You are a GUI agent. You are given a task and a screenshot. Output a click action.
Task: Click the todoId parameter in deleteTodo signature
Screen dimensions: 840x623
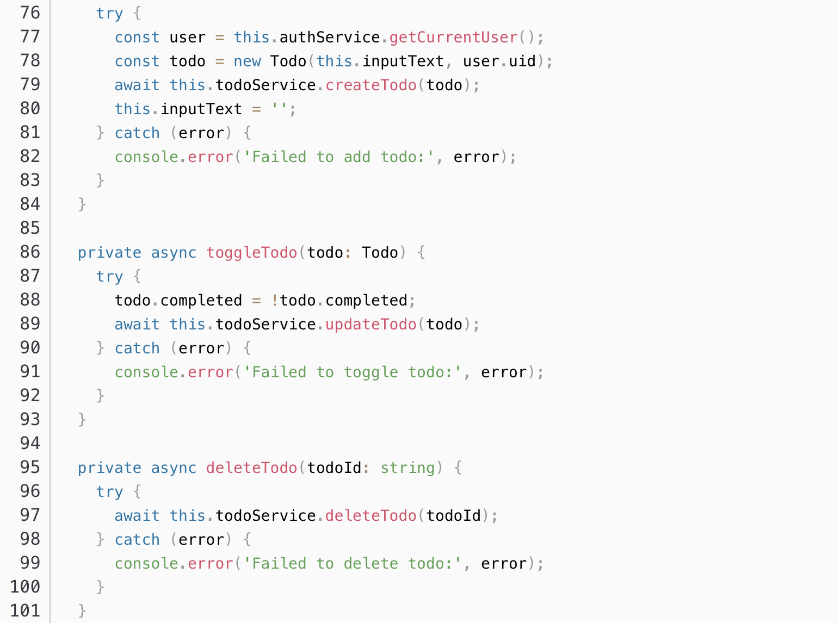pyautogui.click(x=334, y=468)
